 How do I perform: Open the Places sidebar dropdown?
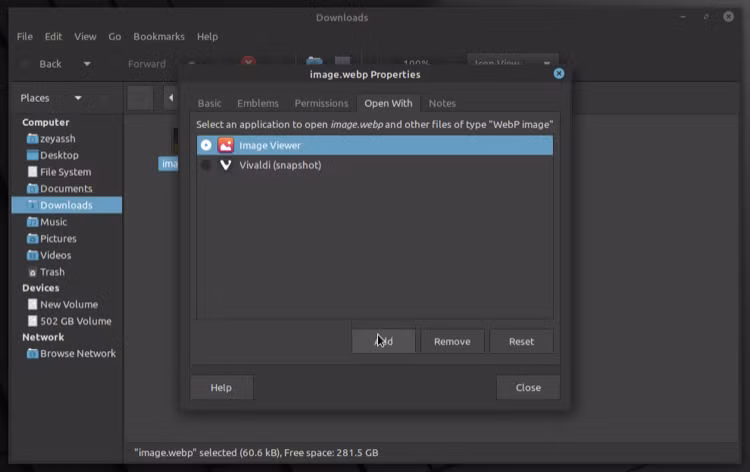point(51,98)
